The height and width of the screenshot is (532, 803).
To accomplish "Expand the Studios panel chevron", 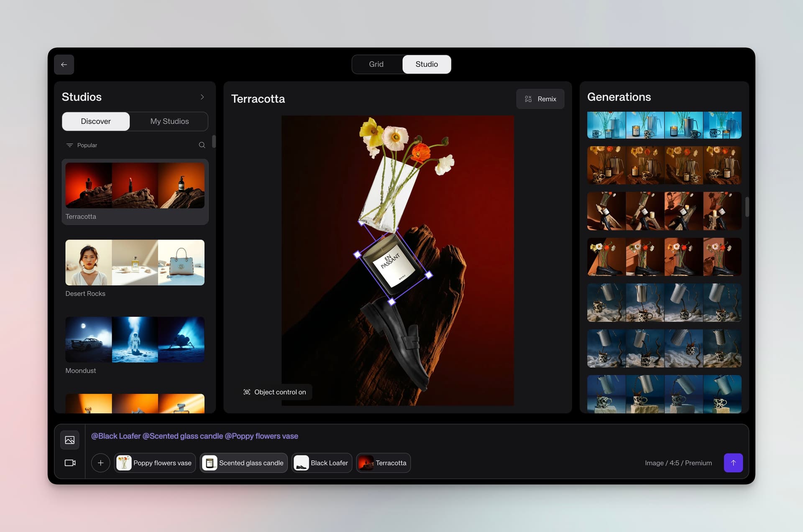I will pos(202,97).
